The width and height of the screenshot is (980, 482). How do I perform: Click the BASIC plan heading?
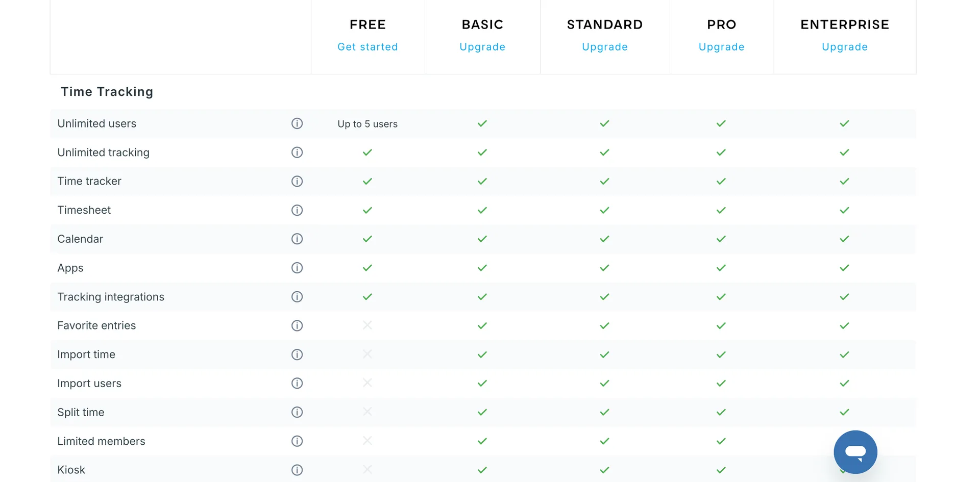click(x=482, y=24)
